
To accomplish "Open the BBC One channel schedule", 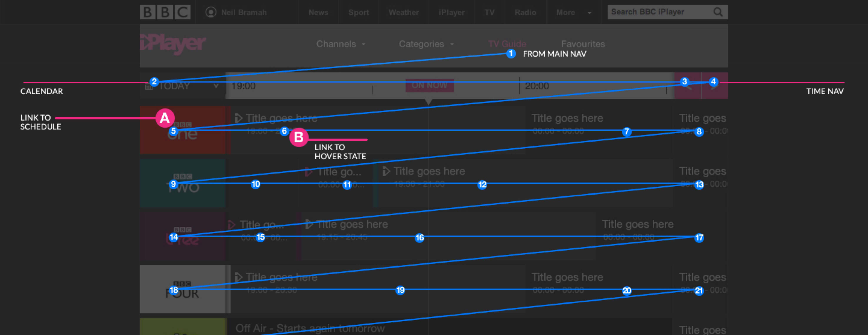I will (x=183, y=130).
